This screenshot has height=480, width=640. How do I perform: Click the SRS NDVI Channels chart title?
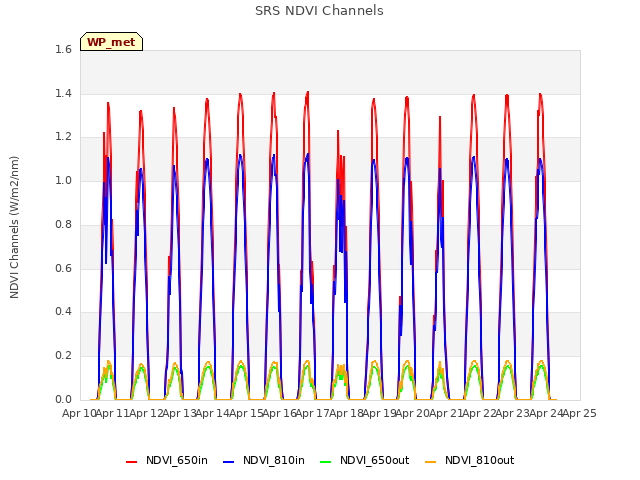tap(319, 11)
